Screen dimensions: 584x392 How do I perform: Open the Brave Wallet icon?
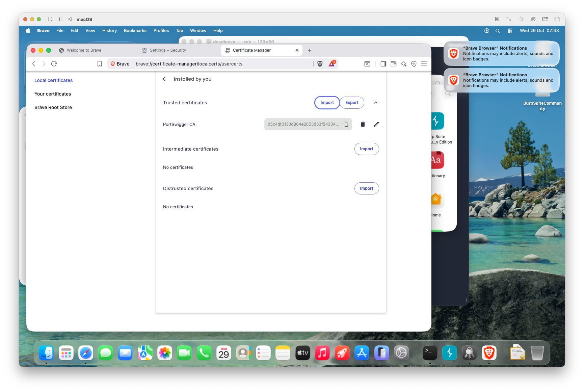[393, 64]
